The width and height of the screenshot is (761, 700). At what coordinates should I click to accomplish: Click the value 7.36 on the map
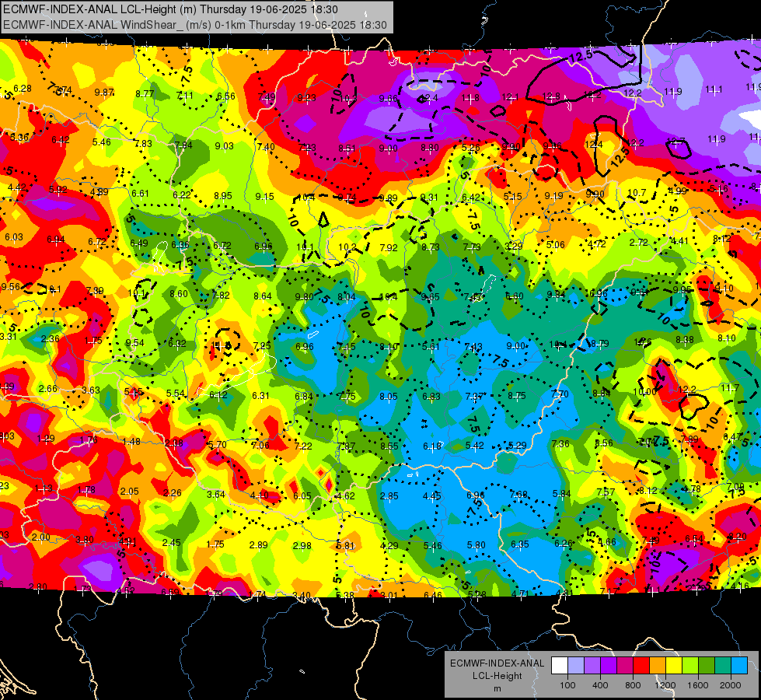[560, 444]
